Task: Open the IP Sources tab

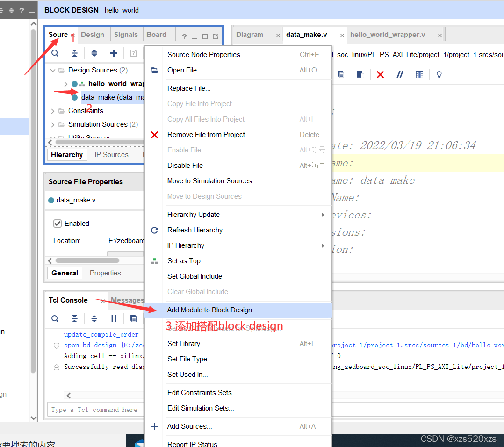Action: point(112,155)
